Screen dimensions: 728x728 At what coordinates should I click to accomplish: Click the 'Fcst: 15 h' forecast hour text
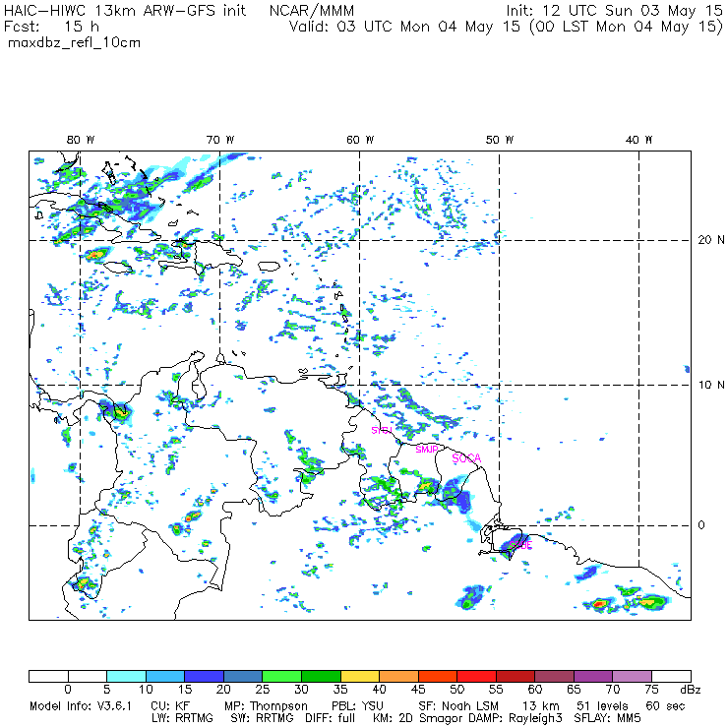coord(51,27)
